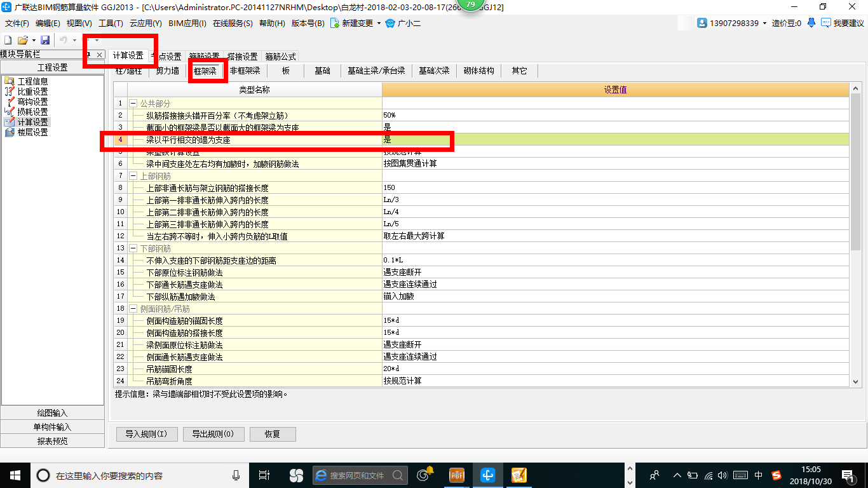Open the Undo history dropdown arrow
The image size is (868, 488).
tap(74, 40)
